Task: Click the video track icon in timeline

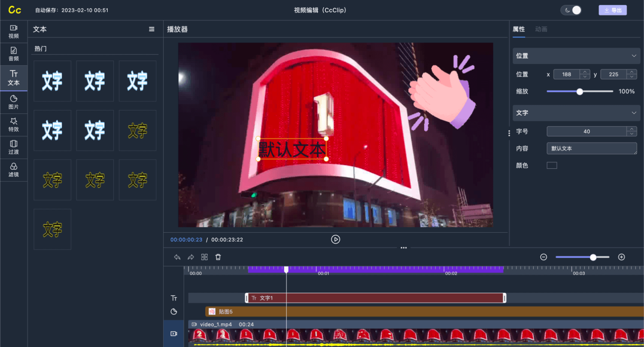Action: coord(174,334)
